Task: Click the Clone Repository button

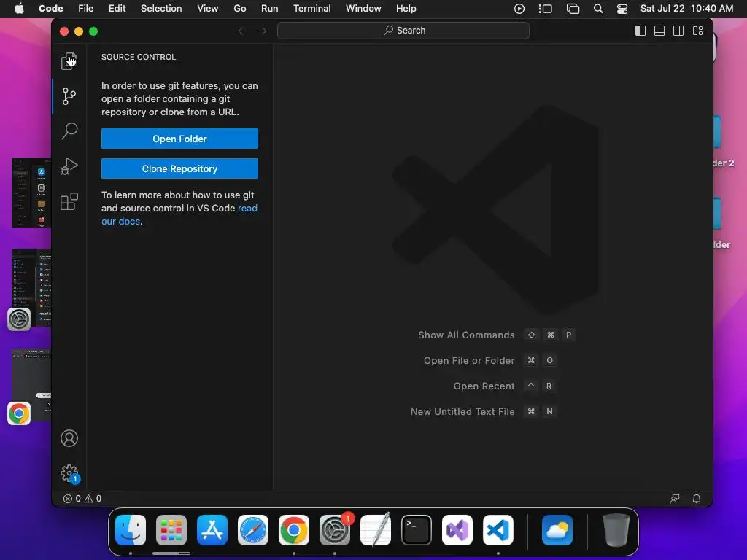Action: pos(179,168)
